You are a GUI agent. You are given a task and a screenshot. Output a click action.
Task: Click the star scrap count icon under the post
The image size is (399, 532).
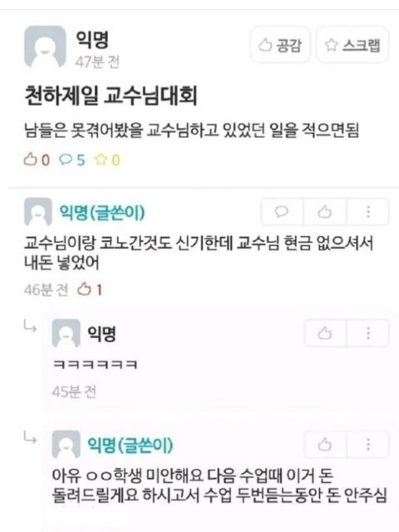tap(101, 159)
